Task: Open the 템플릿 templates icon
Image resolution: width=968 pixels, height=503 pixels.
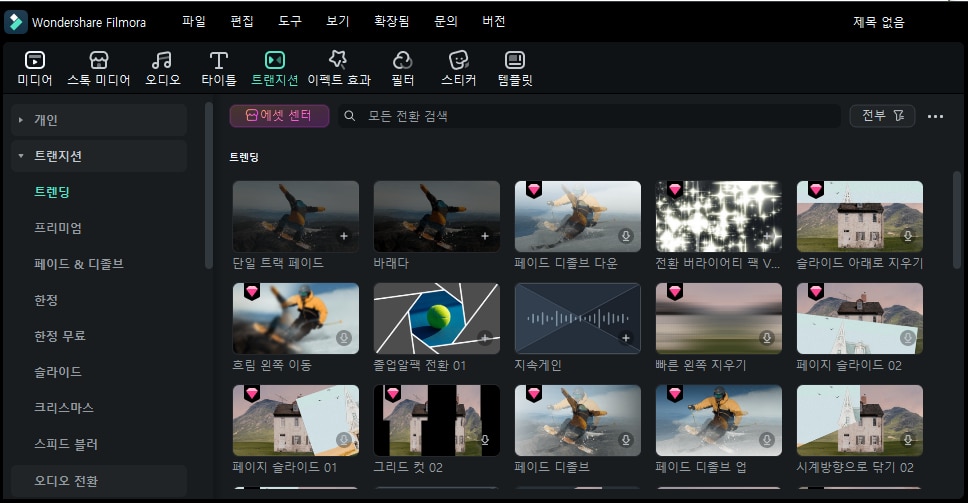Action: [x=515, y=62]
